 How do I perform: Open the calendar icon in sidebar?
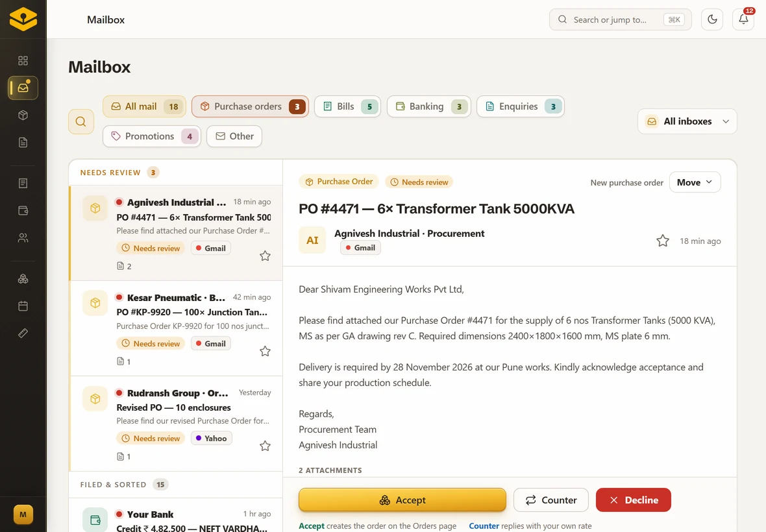point(23,306)
